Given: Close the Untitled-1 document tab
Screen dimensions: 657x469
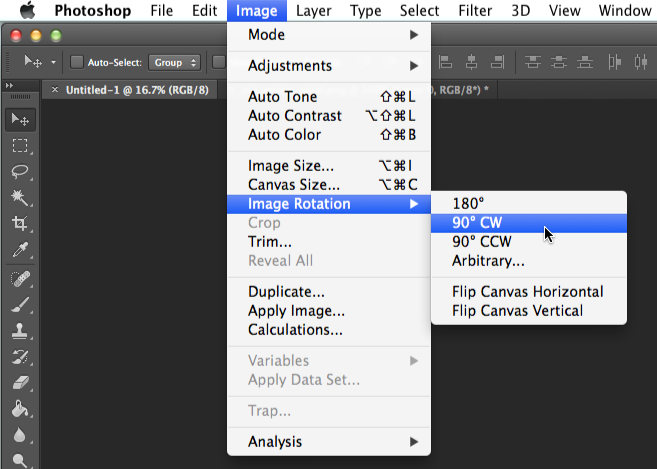Looking at the screenshot, I should 55,90.
